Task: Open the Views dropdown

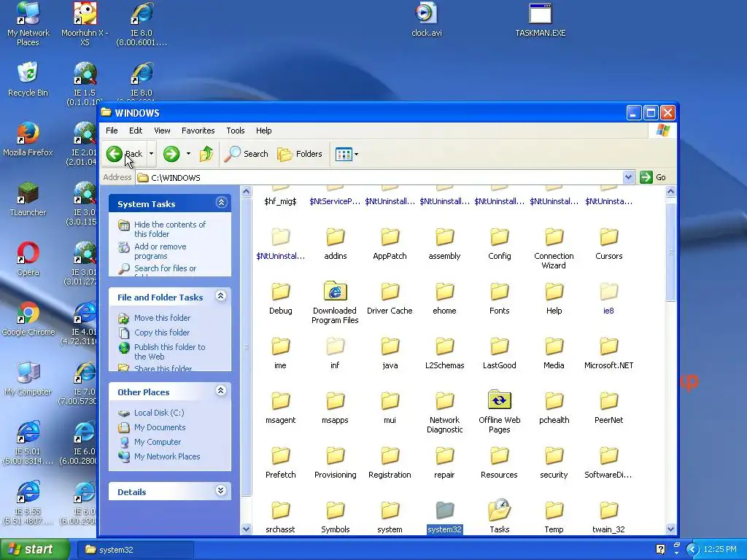Action: [x=347, y=154]
